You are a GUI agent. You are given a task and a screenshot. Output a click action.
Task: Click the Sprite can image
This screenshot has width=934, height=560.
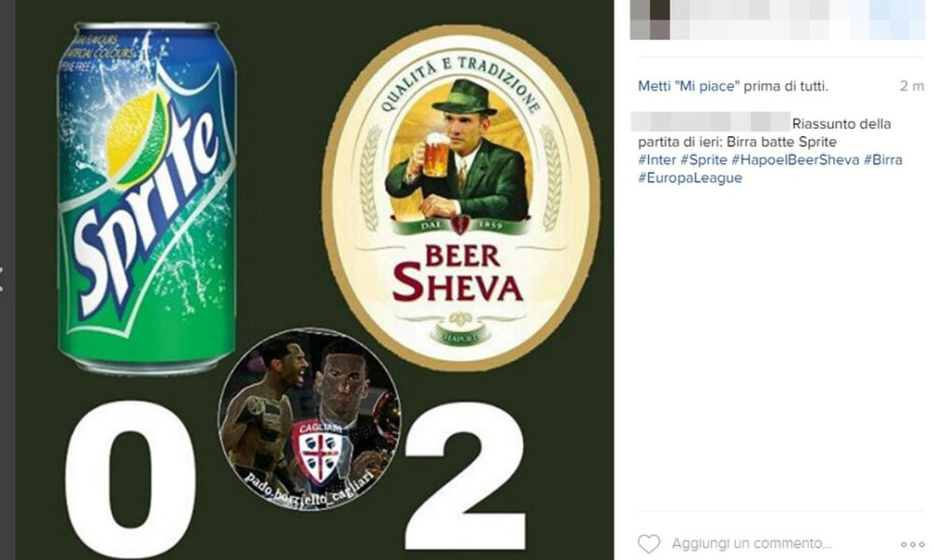(x=148, y=198)
